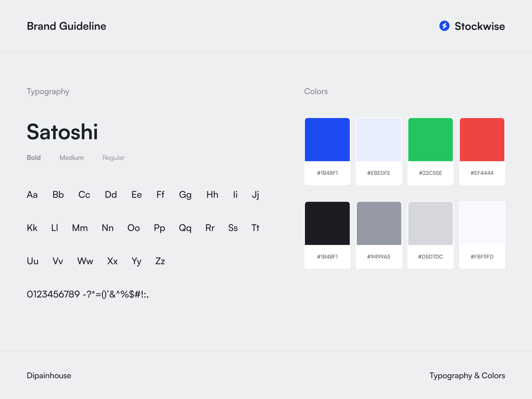
Task: Click the Satoshi font name heading
Action: point(62,132)
